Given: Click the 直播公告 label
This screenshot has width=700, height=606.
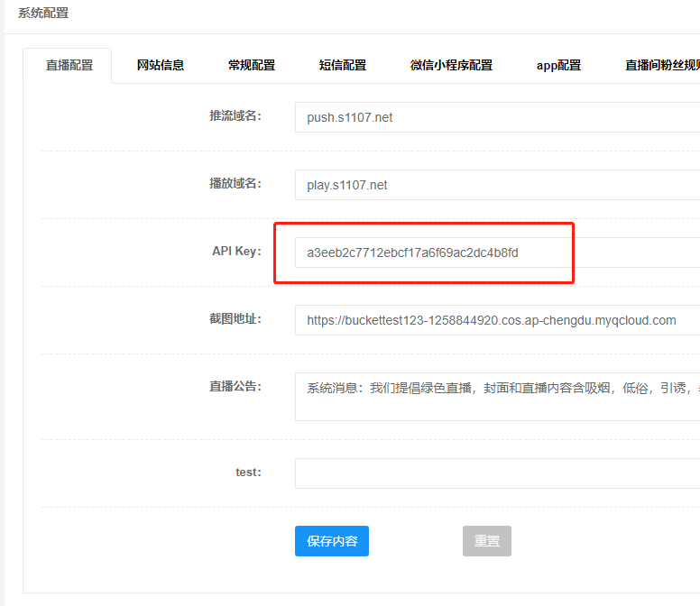Looking at the screenshot, I should tap(235, 387).
